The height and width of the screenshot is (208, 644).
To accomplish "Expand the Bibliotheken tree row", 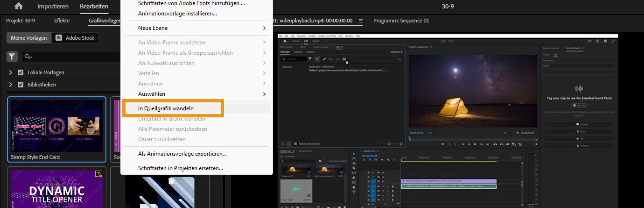I will (11, 85).
